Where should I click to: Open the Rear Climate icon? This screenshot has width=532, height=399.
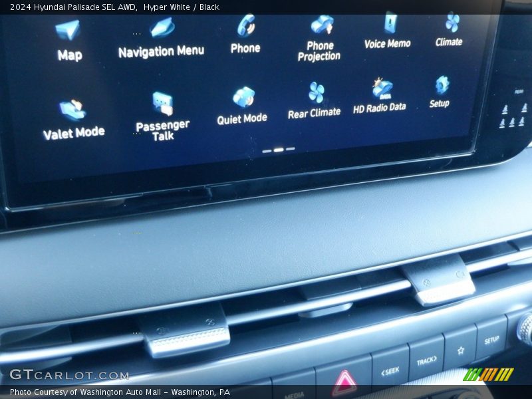(x=316, y=93)
